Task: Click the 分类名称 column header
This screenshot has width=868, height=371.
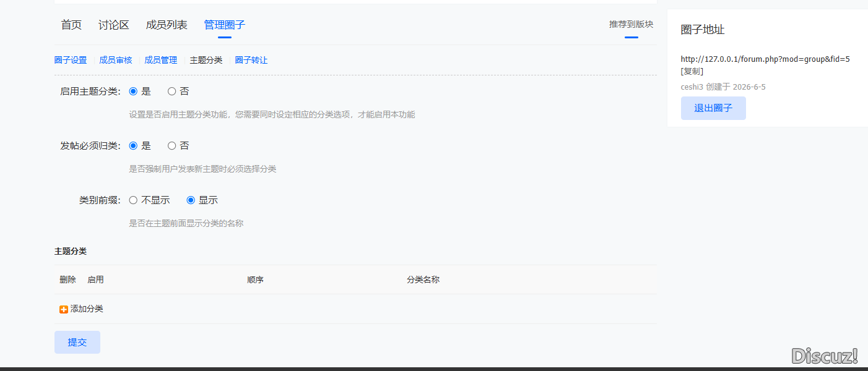Action: coord(423,279)
